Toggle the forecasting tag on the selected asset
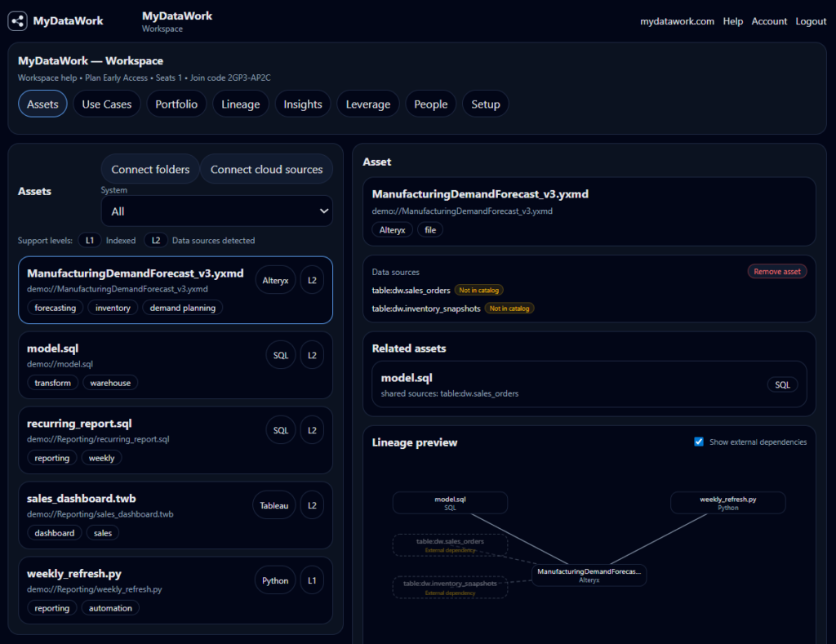The width and height of the screenshot is (836, 644). point(55,308)
